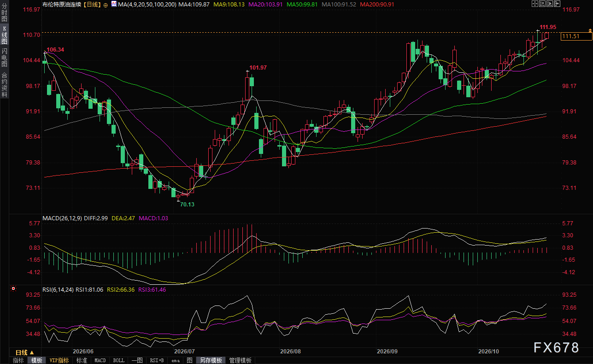
Task: Click the red RSI panel marker icon
Action: (13, 289)
